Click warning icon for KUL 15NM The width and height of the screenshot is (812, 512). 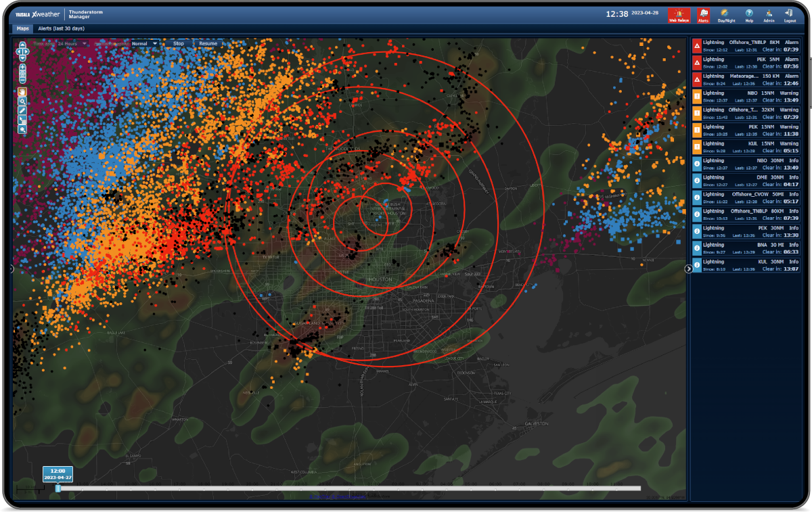pos(696,147)
